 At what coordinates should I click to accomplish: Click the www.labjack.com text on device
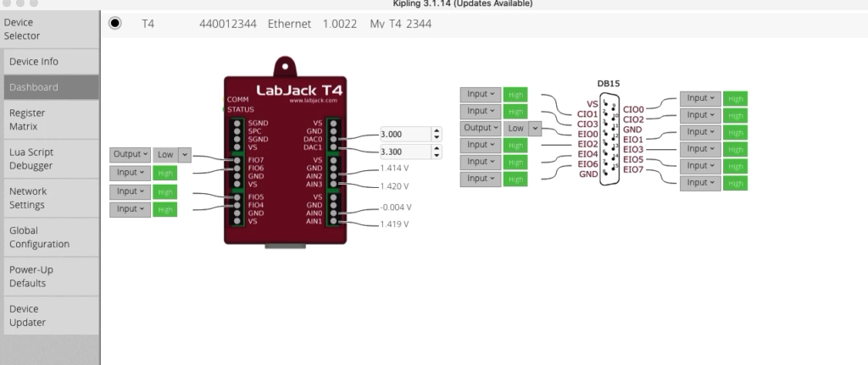[x=313, y=101]
